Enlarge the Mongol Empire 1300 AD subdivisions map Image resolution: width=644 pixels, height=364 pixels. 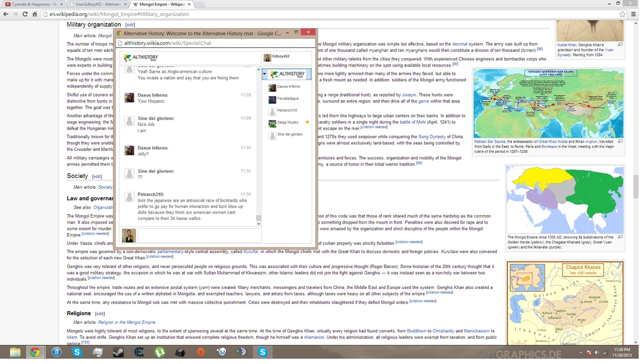565,199
